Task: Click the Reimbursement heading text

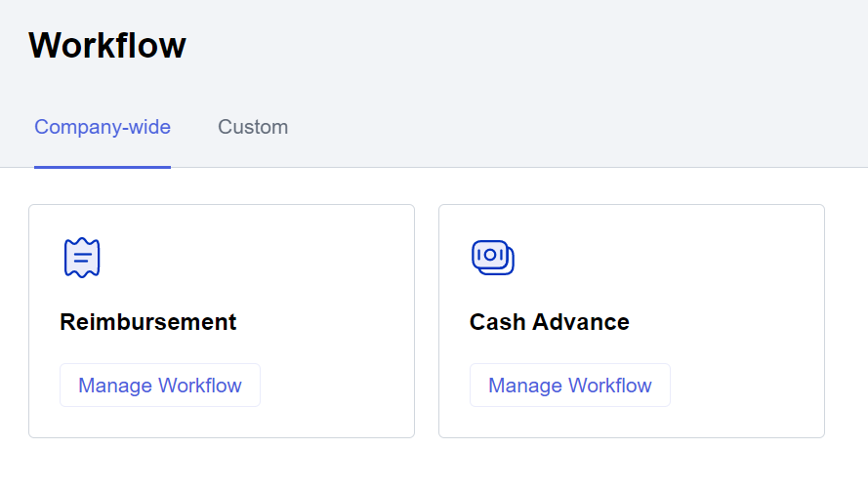Action: pyautogui.click(x=147, y=322)
